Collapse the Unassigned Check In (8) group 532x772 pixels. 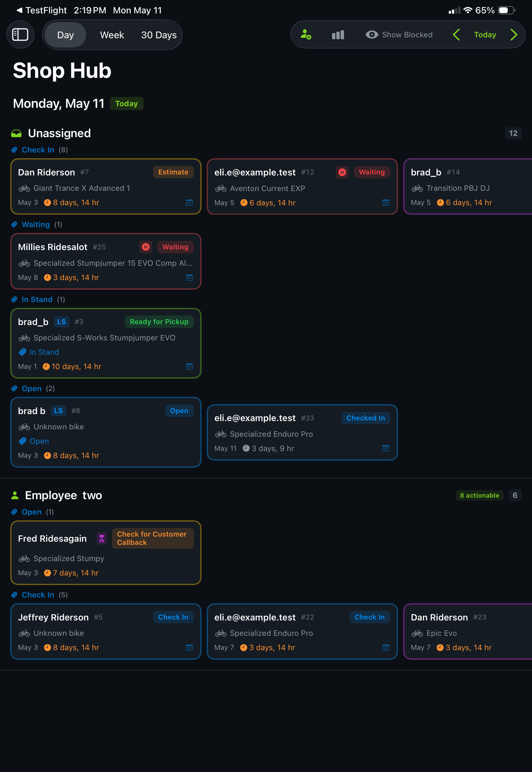click(x=39, y=150)
